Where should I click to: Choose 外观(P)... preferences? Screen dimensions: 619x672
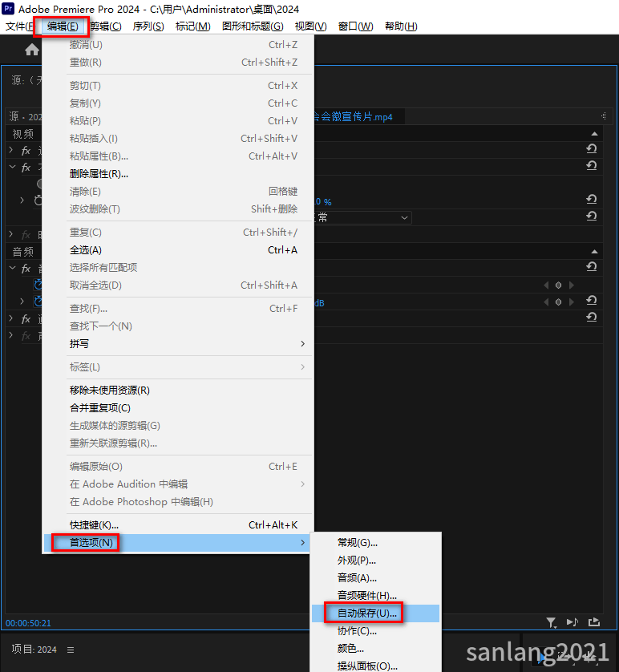pyautogui.click(x=376, y=561)
